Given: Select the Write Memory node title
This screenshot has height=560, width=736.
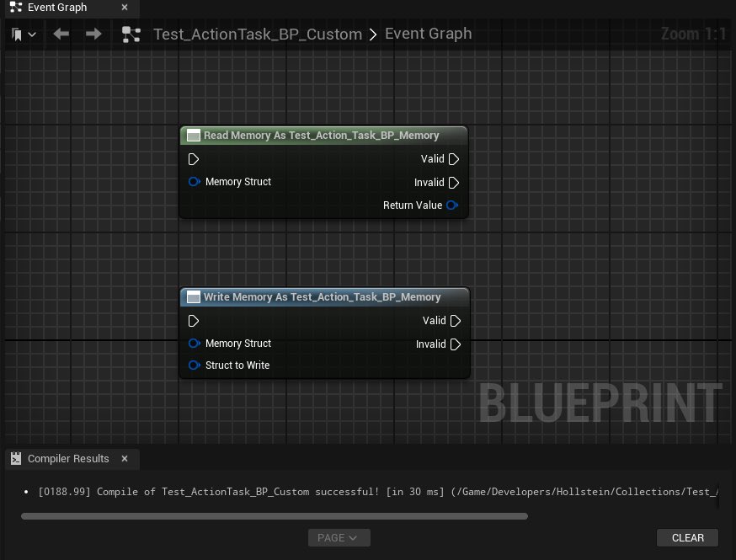Looking at the screenshot, I should pos(322,297).
